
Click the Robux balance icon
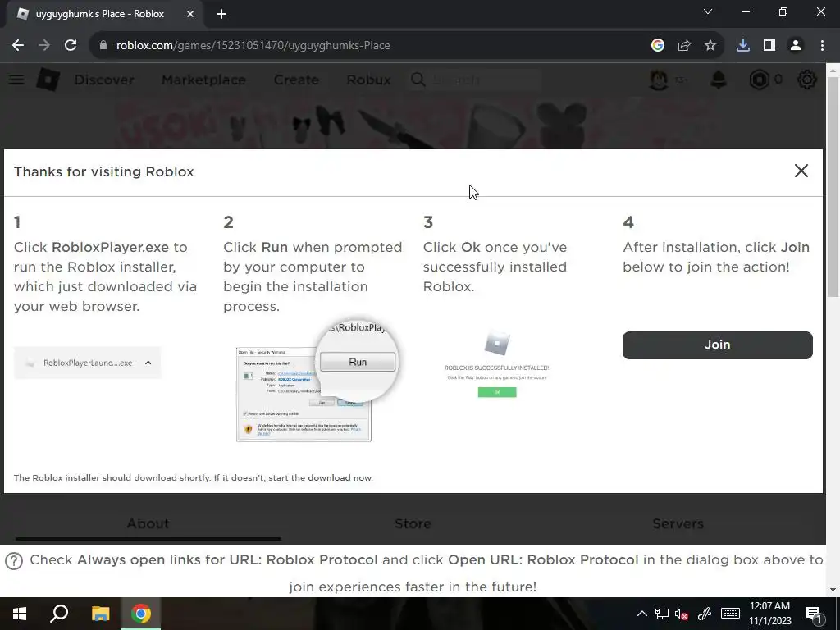(x=759, y=80)
